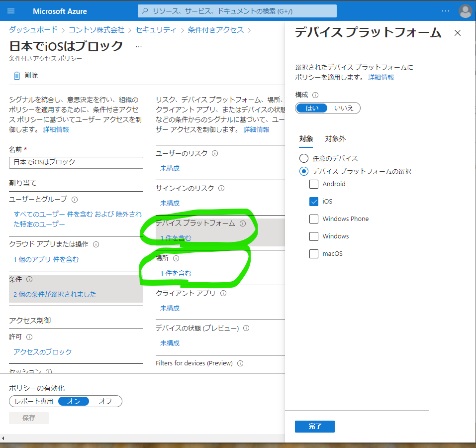
Task: Set the 構成 toggle to いいえ
Action: [x=344, y=108]
